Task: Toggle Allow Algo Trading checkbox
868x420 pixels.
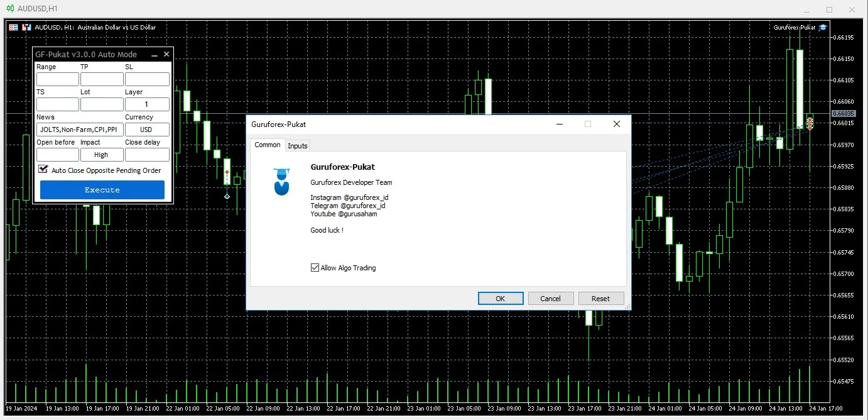Action: (315, 268)
